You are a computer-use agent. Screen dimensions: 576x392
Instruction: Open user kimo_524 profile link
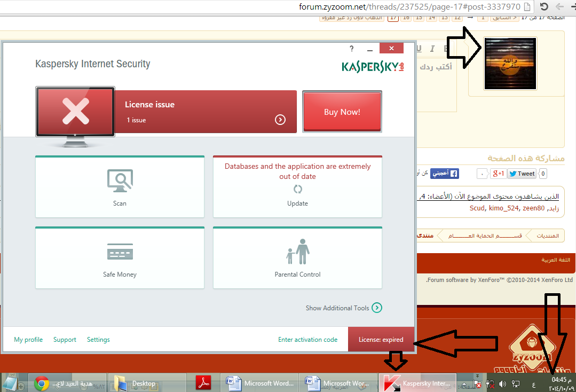coord(503,208)
